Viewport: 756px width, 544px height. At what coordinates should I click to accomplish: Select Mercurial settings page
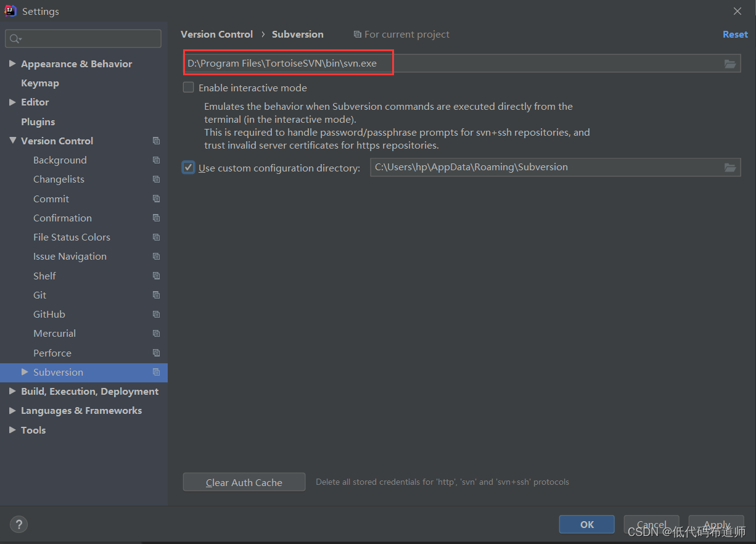pyautogui.click(x=54, y=333)
